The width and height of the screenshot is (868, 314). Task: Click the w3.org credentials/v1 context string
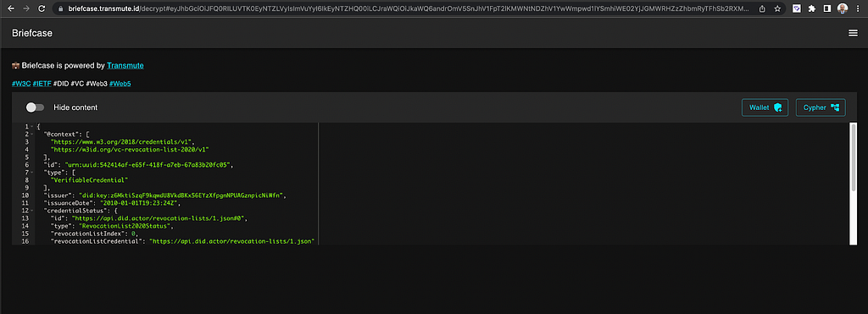click(x=122, y=142)
